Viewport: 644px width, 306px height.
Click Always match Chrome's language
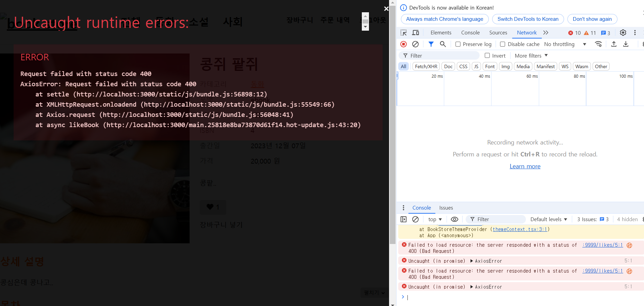tap(445, 19)
